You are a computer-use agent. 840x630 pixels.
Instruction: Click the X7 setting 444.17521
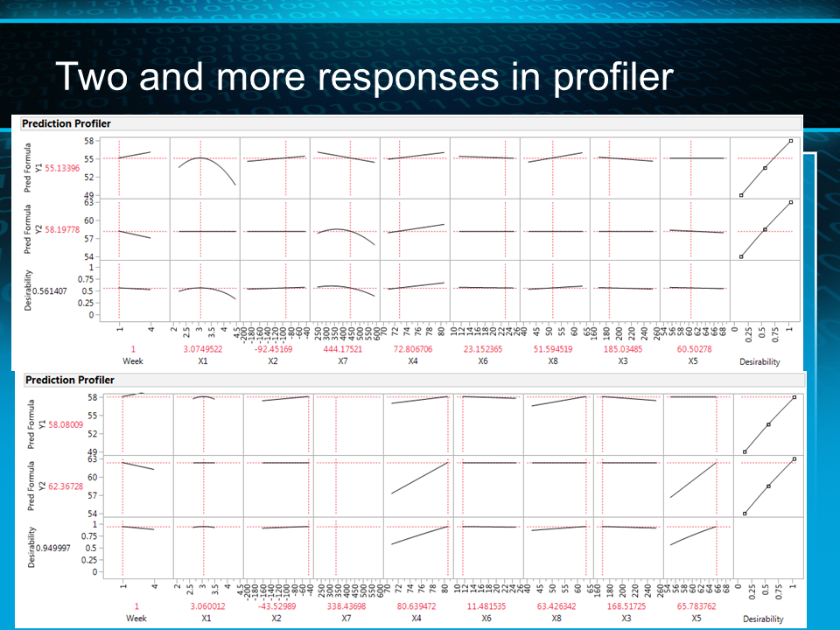point(343,349)
